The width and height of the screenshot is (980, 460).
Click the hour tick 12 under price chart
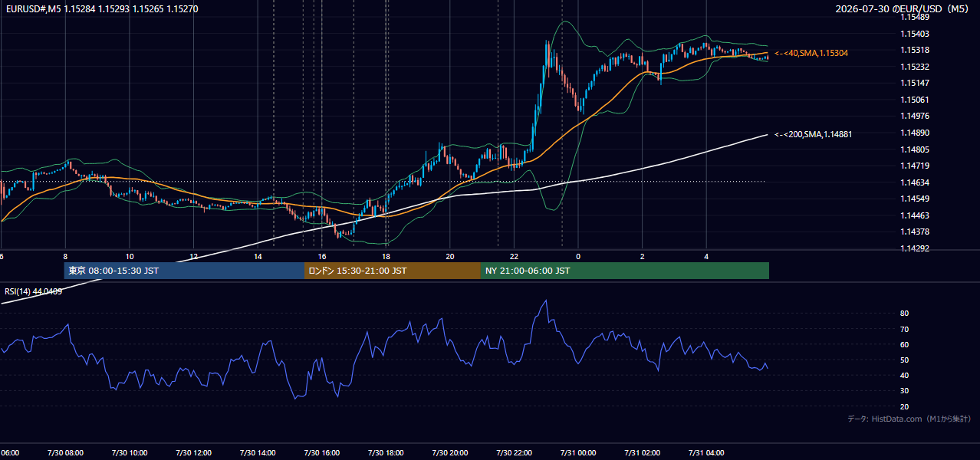(194, 256)
